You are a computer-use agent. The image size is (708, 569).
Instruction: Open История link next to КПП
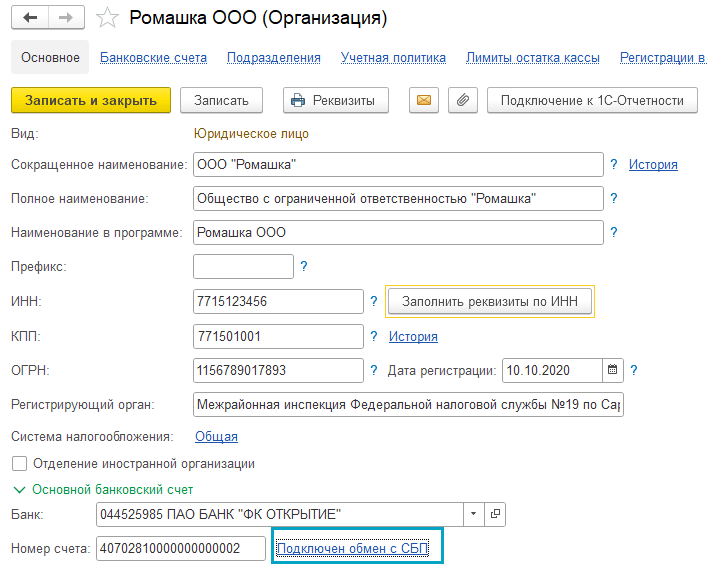[x=413, y=336]
